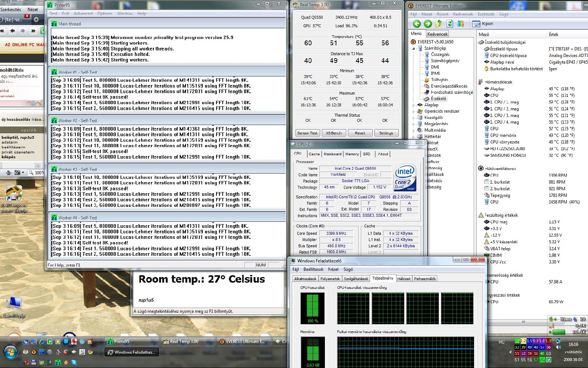
Task: Click the Prime95 icon in bottom quick launch row
Action: pyautogui.click(x=58, y=362)
